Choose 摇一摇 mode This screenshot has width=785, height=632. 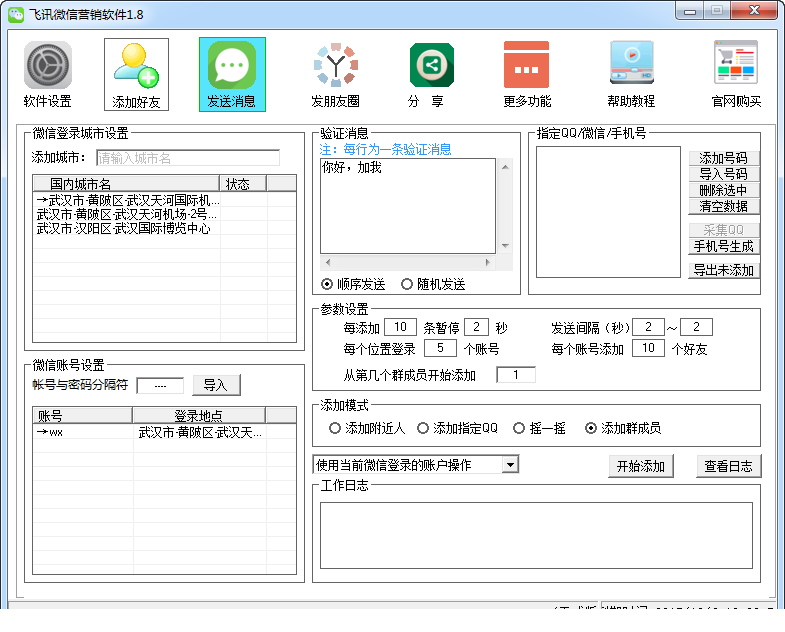(x=540, y=428)
